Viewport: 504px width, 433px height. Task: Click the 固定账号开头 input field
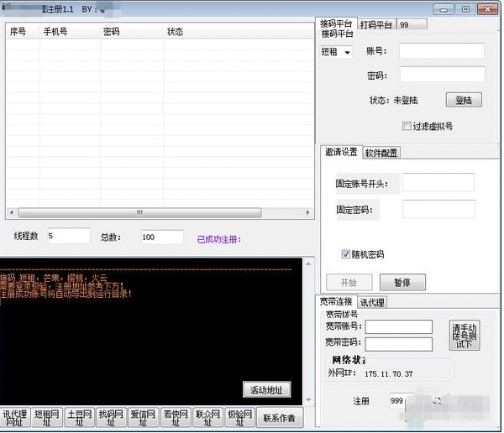tap(438, 182)
